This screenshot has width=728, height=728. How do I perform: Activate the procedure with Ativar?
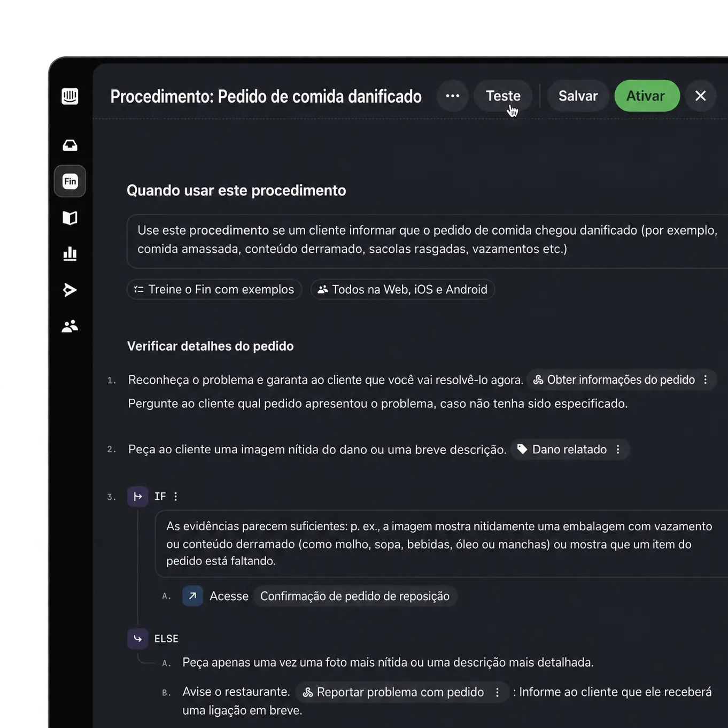[x=647, y=96]
